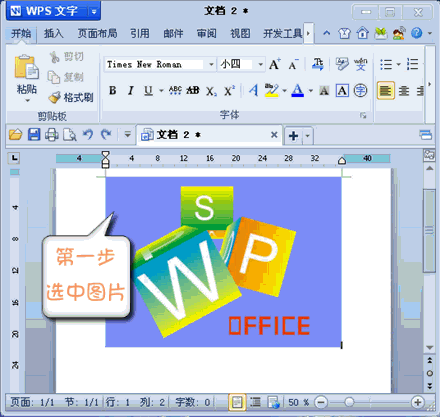Image resolution: width=440 pixels, height=417 pixels.
Task: Click the subscript X₂ icon
Action: (x=211, y=91)
